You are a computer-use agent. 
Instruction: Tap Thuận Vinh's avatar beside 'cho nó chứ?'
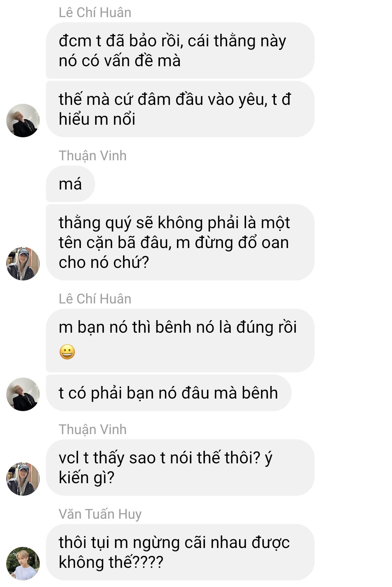[23, 264]
